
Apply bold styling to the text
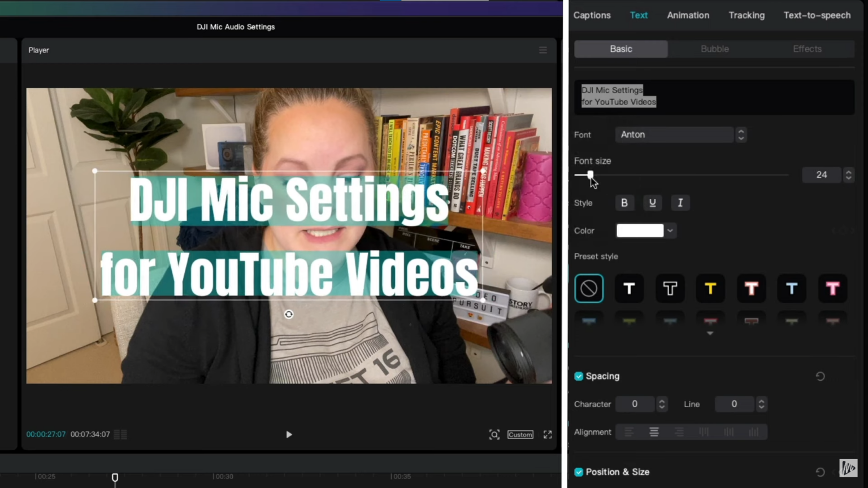tap(624, 203)
